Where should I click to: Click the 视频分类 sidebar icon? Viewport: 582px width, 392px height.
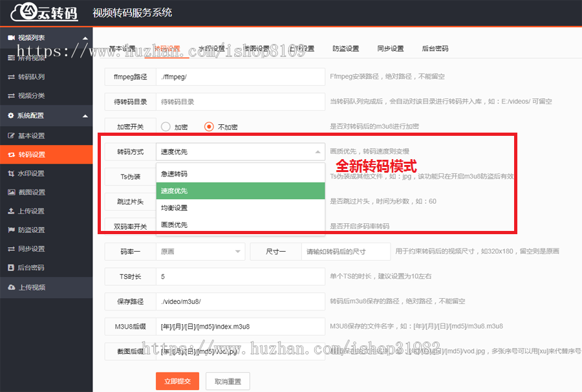pos(11,96)
